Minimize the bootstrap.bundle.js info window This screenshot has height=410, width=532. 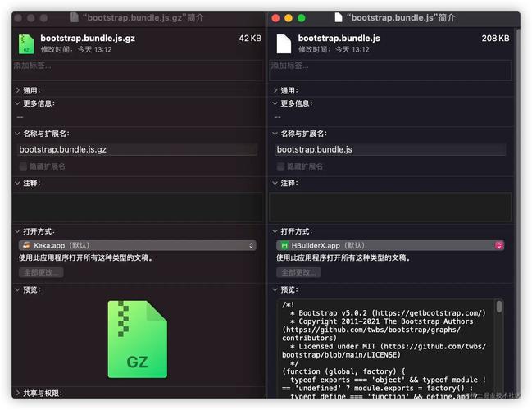click(x=289, y=18)
